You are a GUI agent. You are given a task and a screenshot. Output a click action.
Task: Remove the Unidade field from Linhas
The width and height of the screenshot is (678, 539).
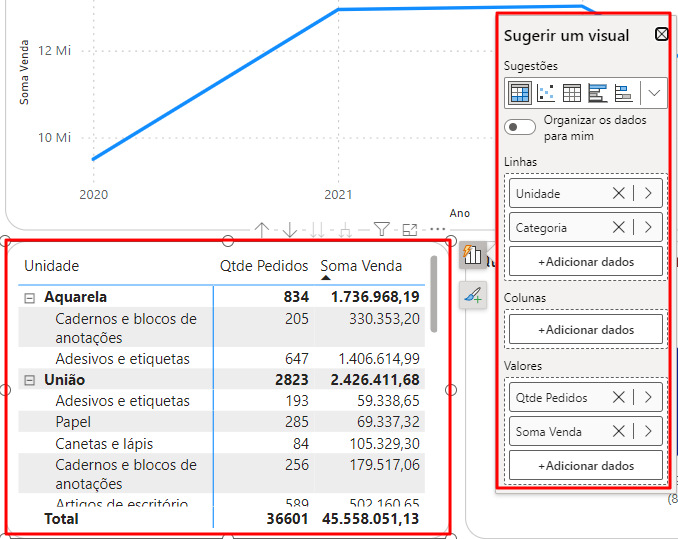pos(619,193)
